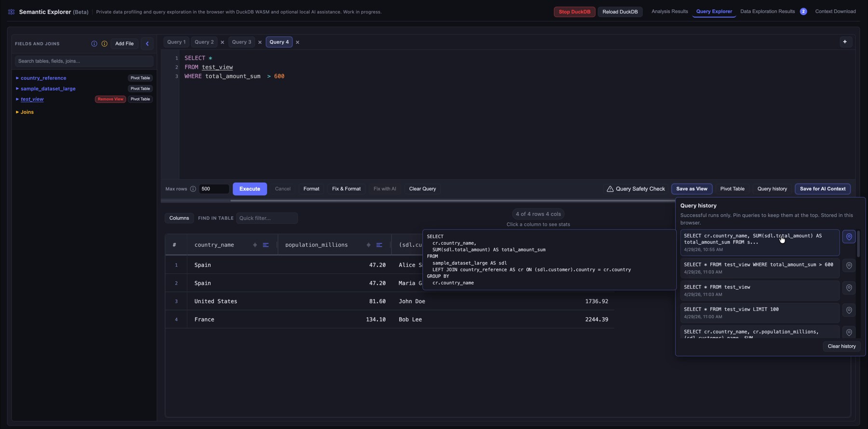Close the Query 3 tab with its X
The height and width of the screenshot is (429, 868).
click(260, 42)
